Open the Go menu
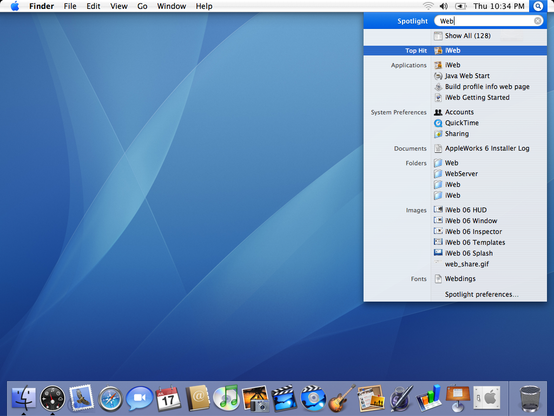The image size is (554, 416). click(x=142, y=6)
